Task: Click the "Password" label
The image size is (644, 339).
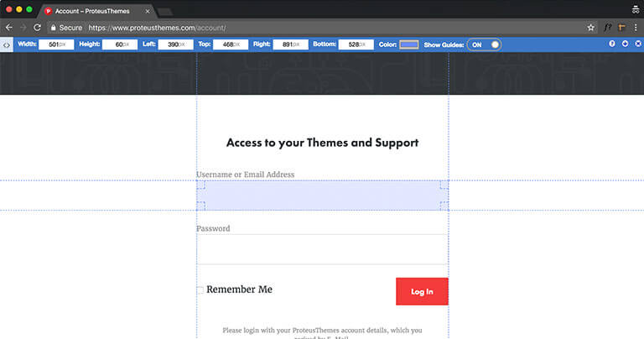Action: (213, 228)
